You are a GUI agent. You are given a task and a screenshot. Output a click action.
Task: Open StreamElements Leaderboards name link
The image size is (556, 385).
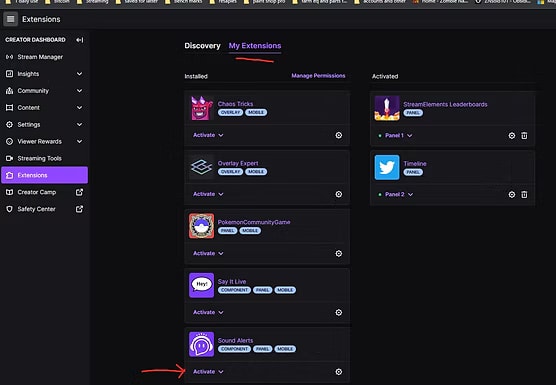coord(445,104)
